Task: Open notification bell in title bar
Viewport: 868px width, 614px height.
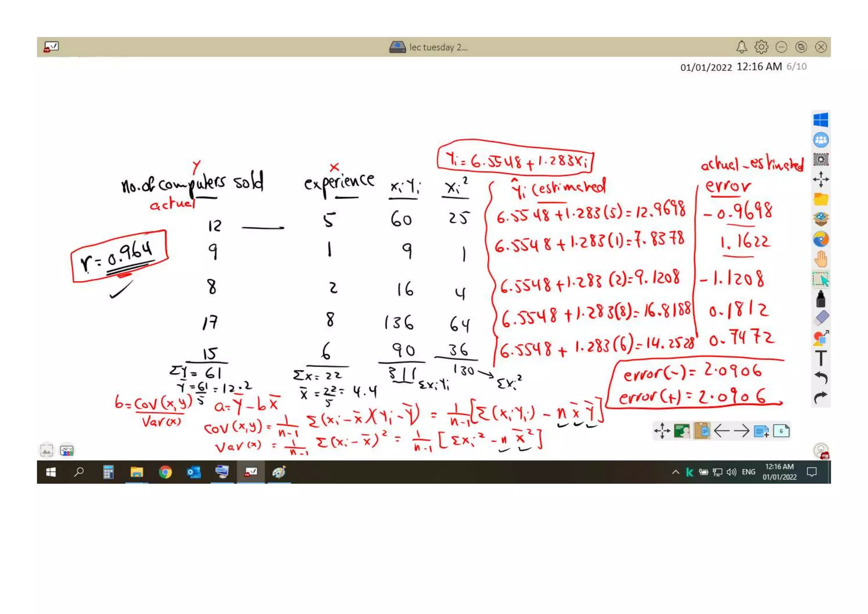Action: (741, 47)
